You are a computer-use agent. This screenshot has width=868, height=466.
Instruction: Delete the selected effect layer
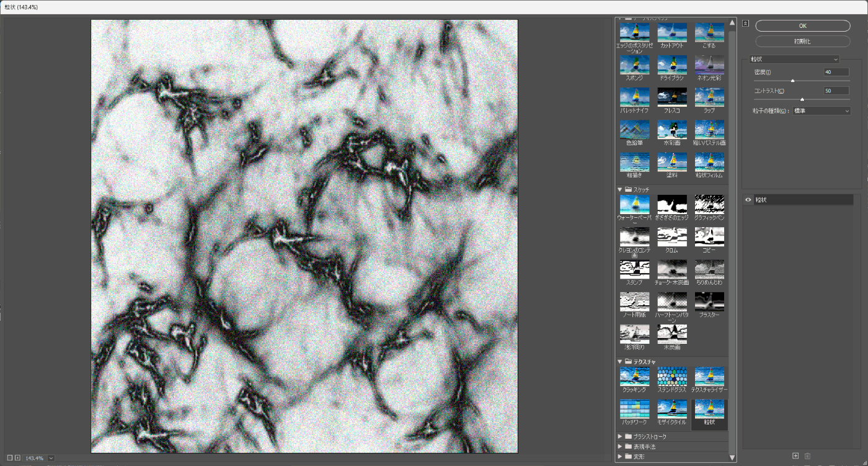click(807, 456)
